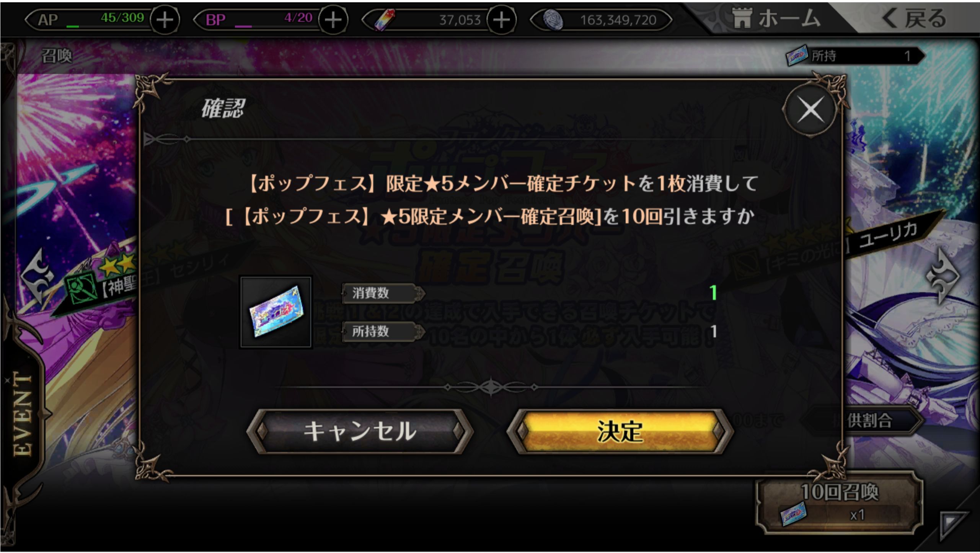Close the 確認 dialog with X

point(810,110)
